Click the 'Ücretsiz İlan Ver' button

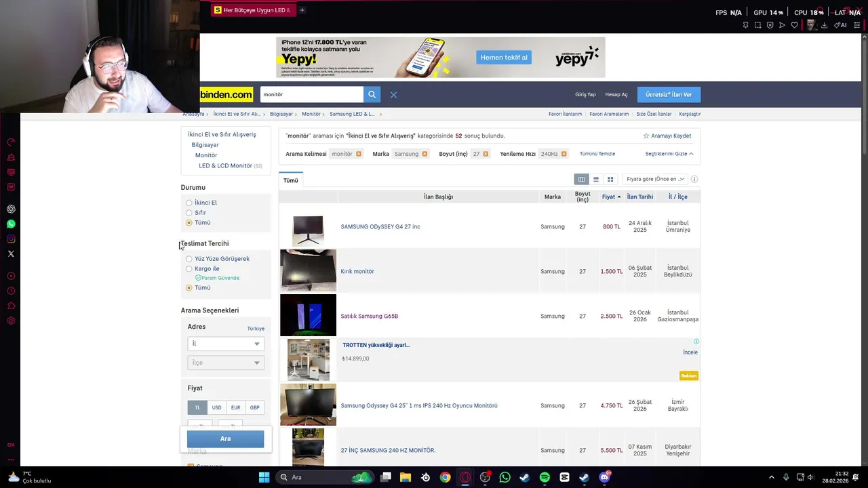(x=669, y=95)
